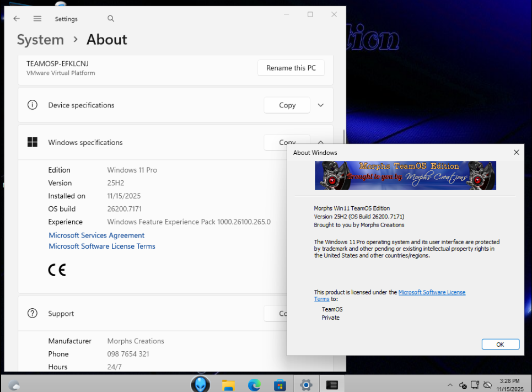Copy the Device specifications
The image size is (532, 392).
287,105
